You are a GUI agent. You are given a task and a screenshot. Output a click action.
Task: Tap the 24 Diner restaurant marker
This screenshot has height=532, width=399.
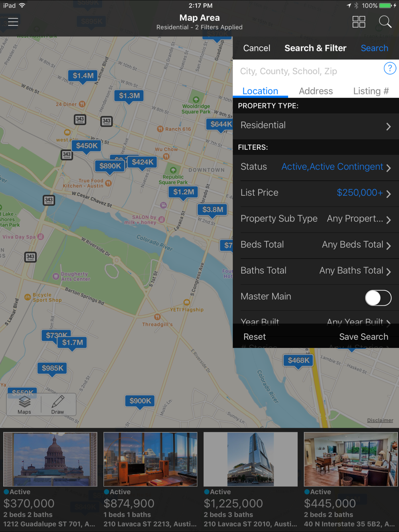[x=82, y=104]
